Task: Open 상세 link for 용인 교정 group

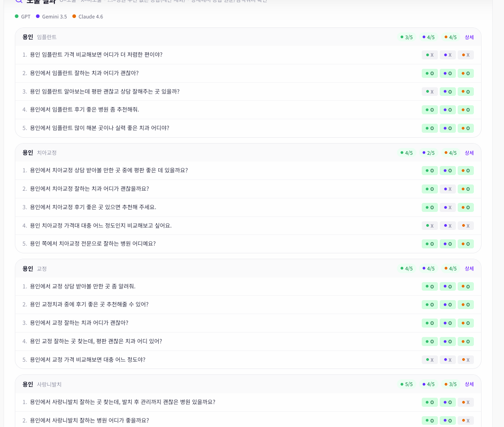Action: click(x=469, y=268)
